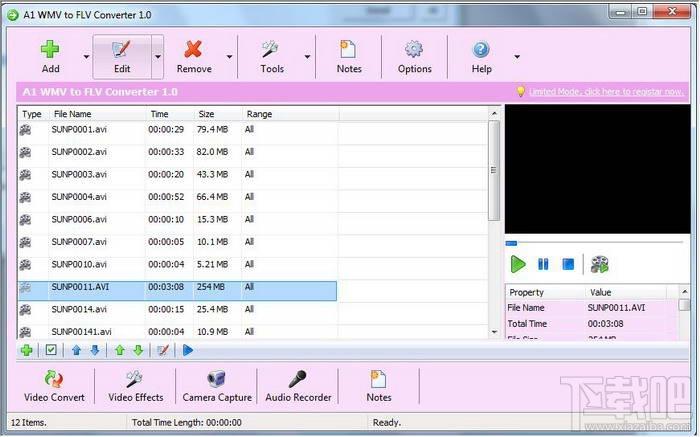Open the Video Effects tab
This screenshot has height=437, width=700.
pos(135,386)
